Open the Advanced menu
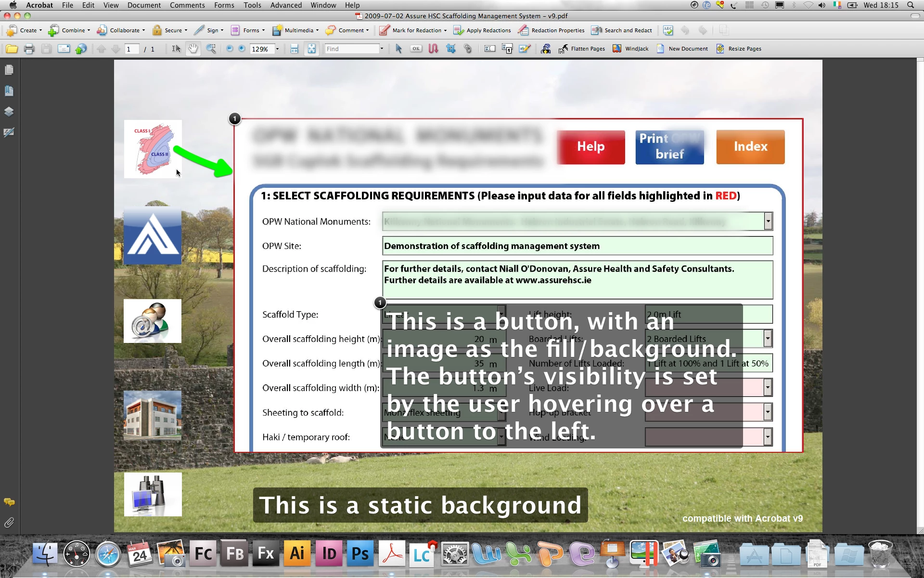Viewport: 924px width, 578px height. [x=286, y=5]
